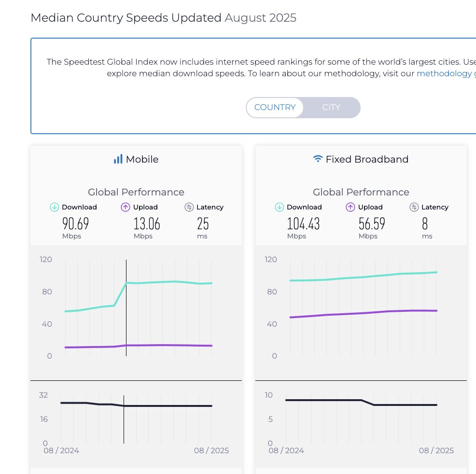The height and width of the screenshot is (474, 476).
Task: Click the Mobile latency chart line
Action: (169, 406)
